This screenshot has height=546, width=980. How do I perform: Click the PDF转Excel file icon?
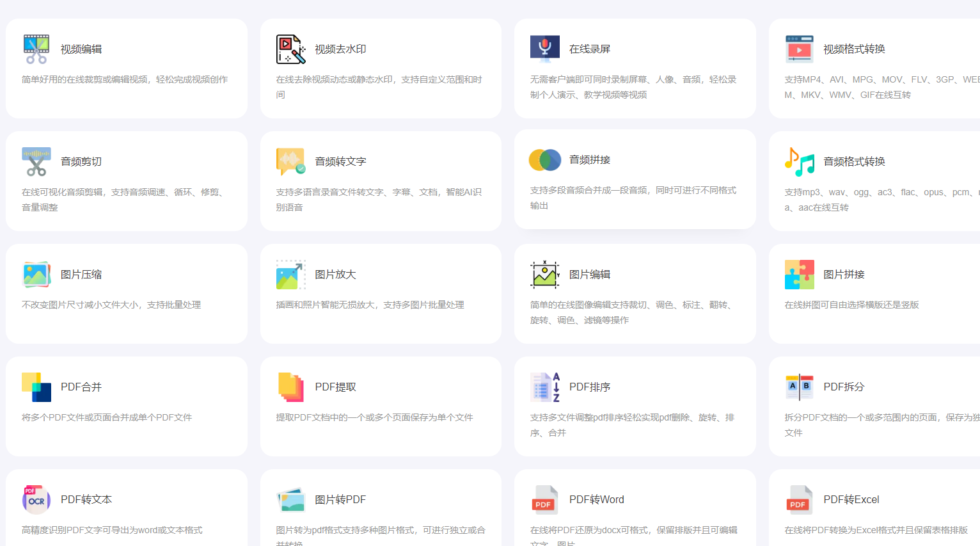(x=800, y=500)
